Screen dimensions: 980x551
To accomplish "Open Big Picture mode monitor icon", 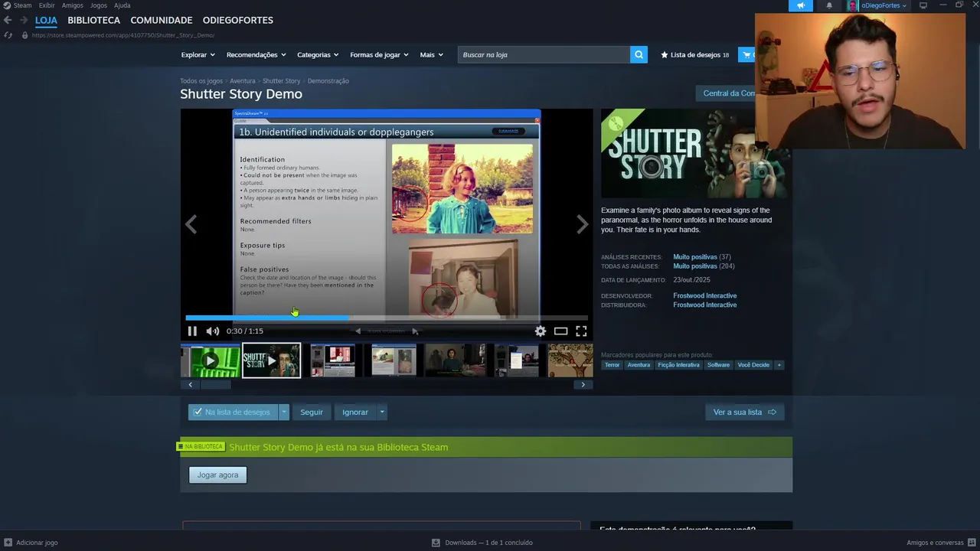I will point(923,5).
